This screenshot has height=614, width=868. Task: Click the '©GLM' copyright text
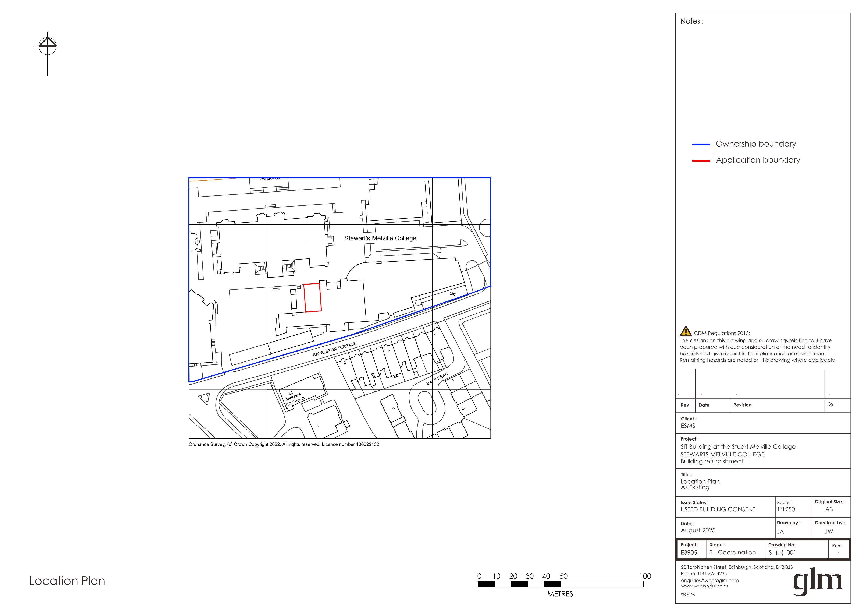click(x=688, y=595)
